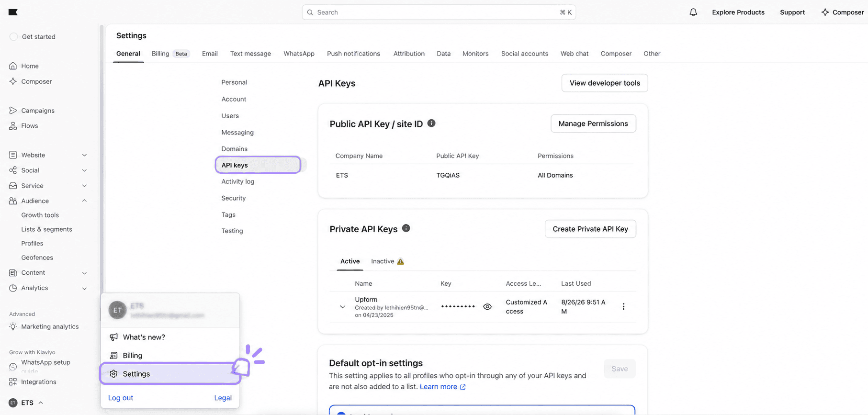
Task: Focus the Search input field
Action: tap(439, 12)
